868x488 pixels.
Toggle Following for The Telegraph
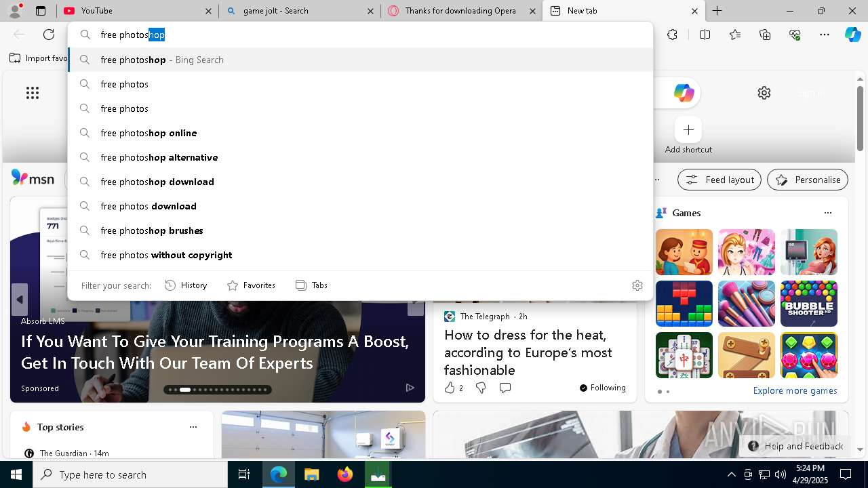(x=602, y=388)
